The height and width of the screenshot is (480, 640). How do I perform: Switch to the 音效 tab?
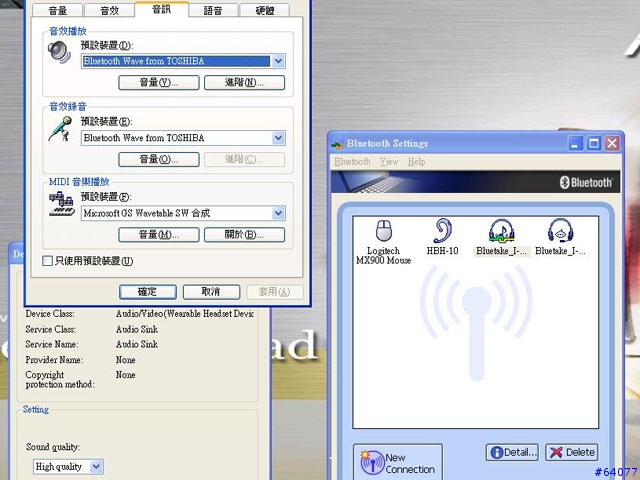click(109, 10)
